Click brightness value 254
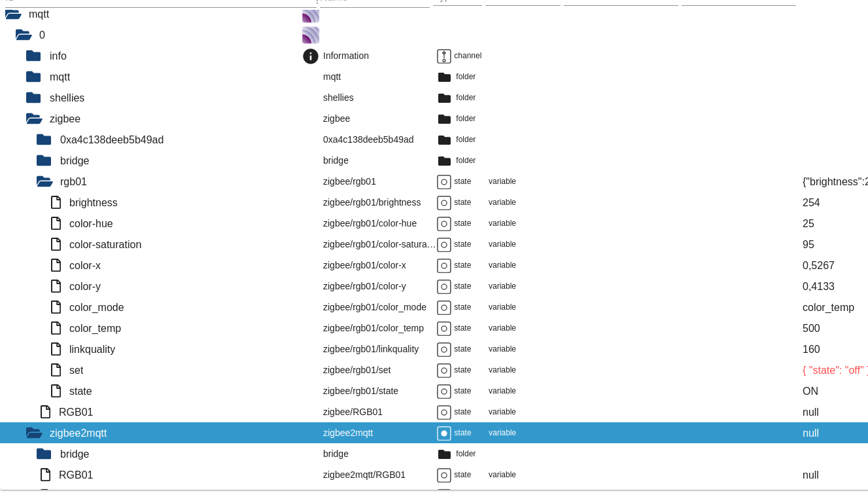The height and width of the screenshot is (493, 868). 811,202
